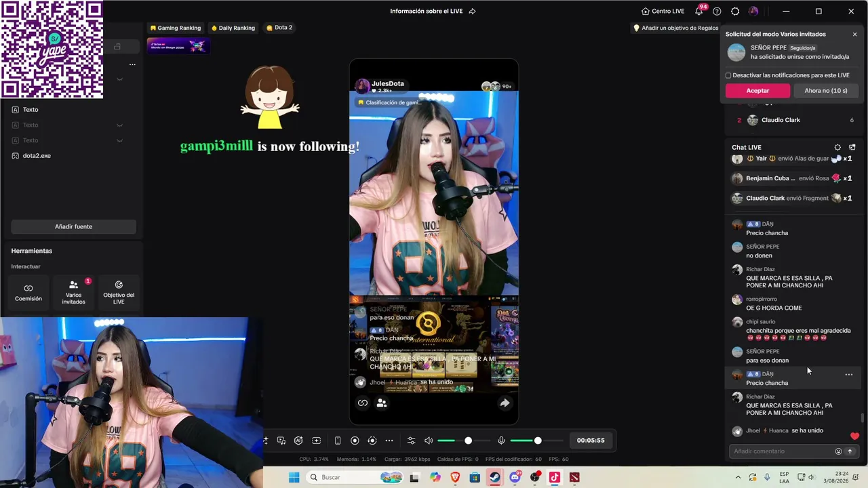Open Gaming Ranking tab
868x488 pixels.
pos(175,28)
